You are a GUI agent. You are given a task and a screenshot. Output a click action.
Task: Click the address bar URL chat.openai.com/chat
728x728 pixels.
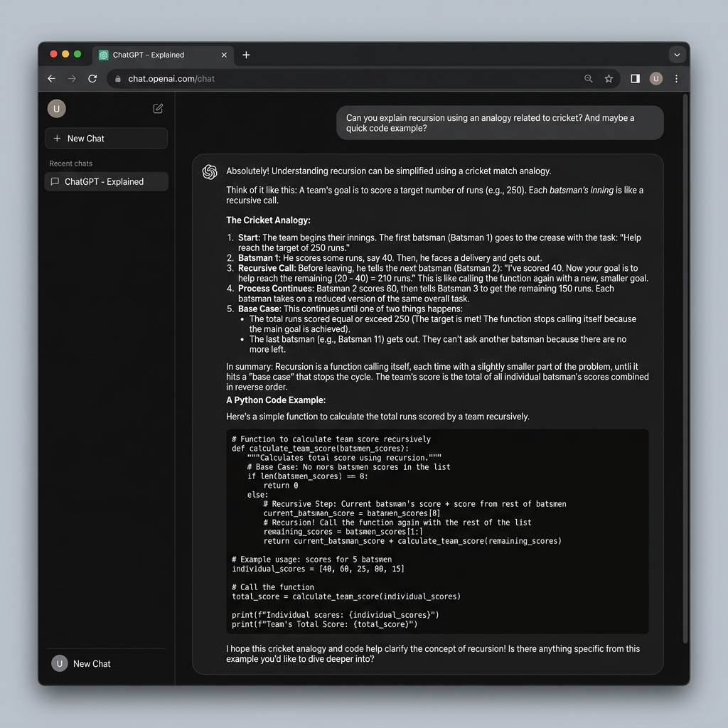click(171, 79)
